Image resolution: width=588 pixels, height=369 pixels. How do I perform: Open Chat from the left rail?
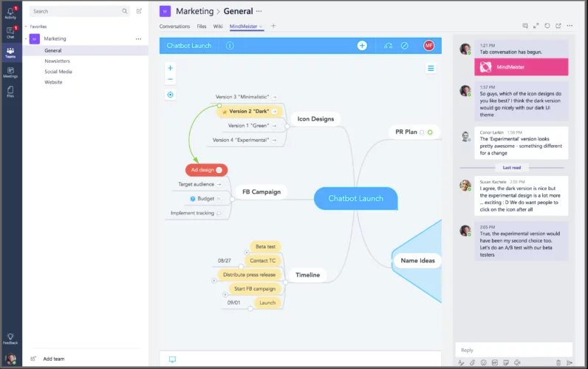pyautogui.click(x=10, y=33)
